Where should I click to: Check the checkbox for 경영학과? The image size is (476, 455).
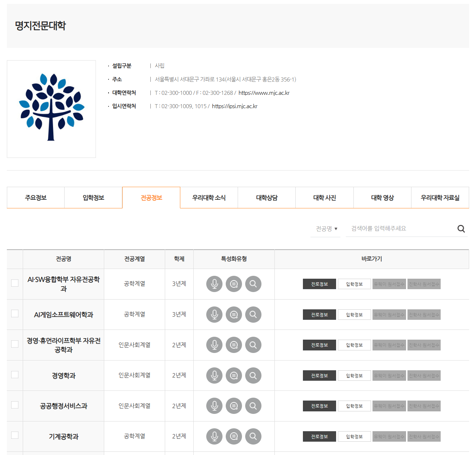(14, 375)
